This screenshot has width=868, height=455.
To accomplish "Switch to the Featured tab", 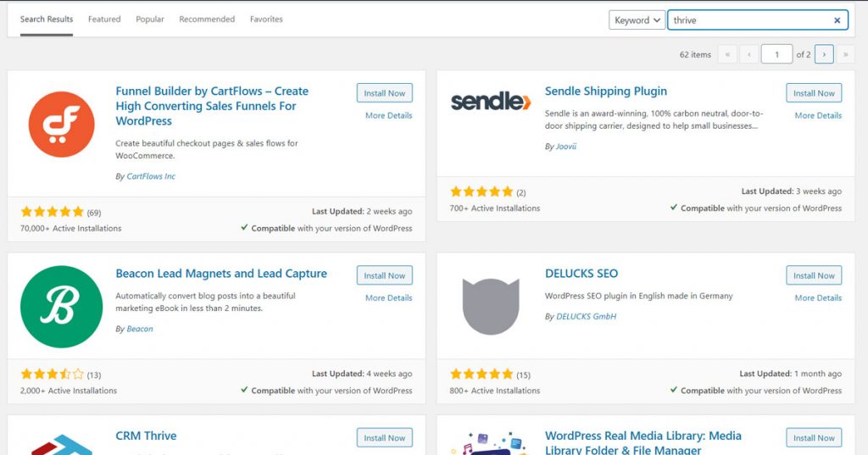I will pos(104,19).
